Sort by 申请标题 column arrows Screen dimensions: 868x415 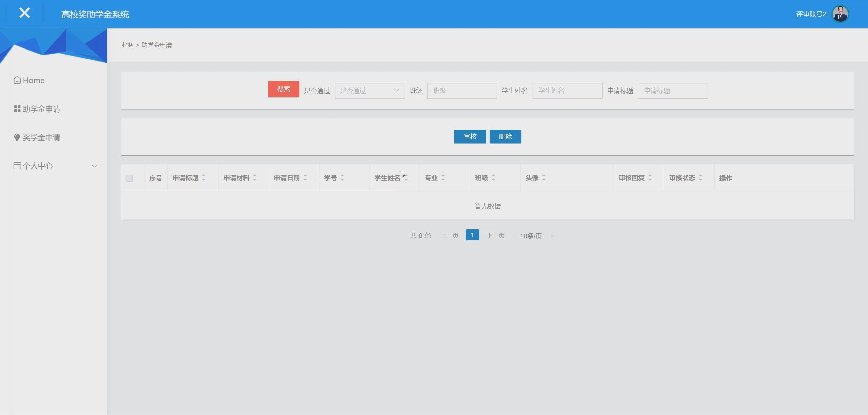[204, 178]
